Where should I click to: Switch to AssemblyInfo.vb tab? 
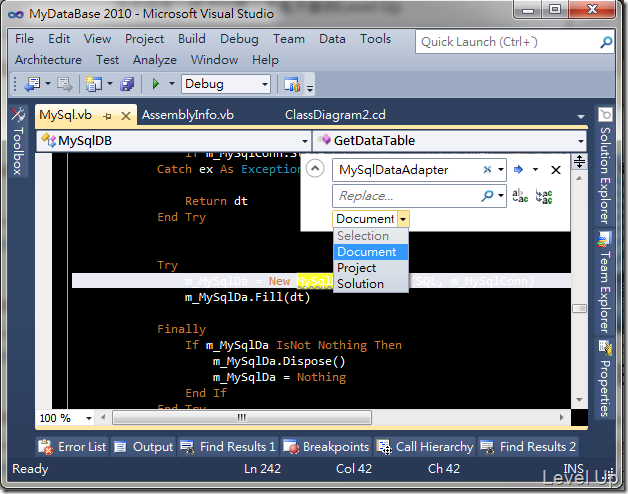(188, 115)
